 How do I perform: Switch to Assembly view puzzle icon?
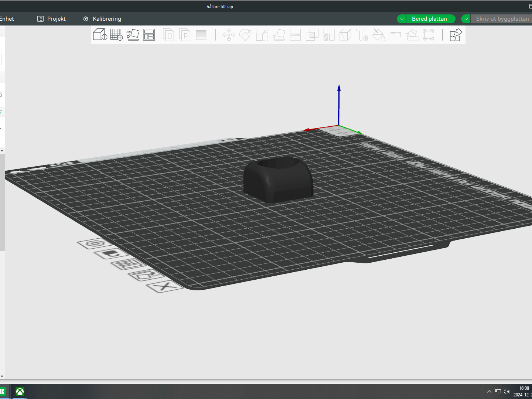456,35
